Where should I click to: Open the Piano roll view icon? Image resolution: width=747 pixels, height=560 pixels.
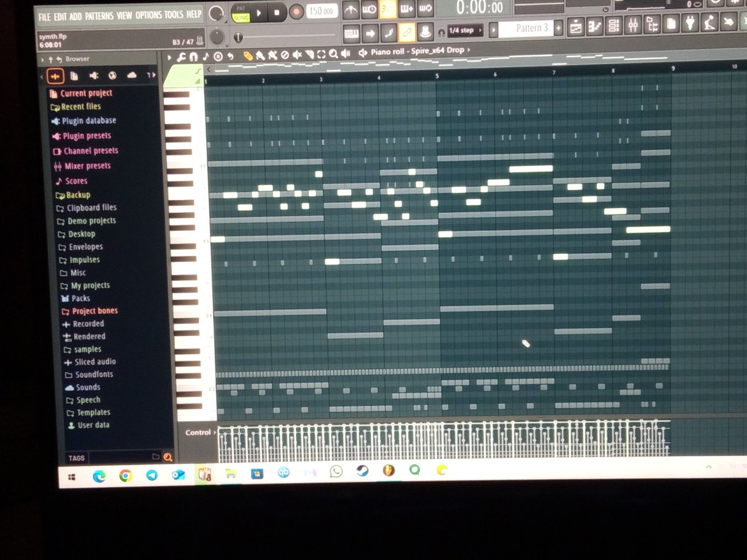coord(594,26)
